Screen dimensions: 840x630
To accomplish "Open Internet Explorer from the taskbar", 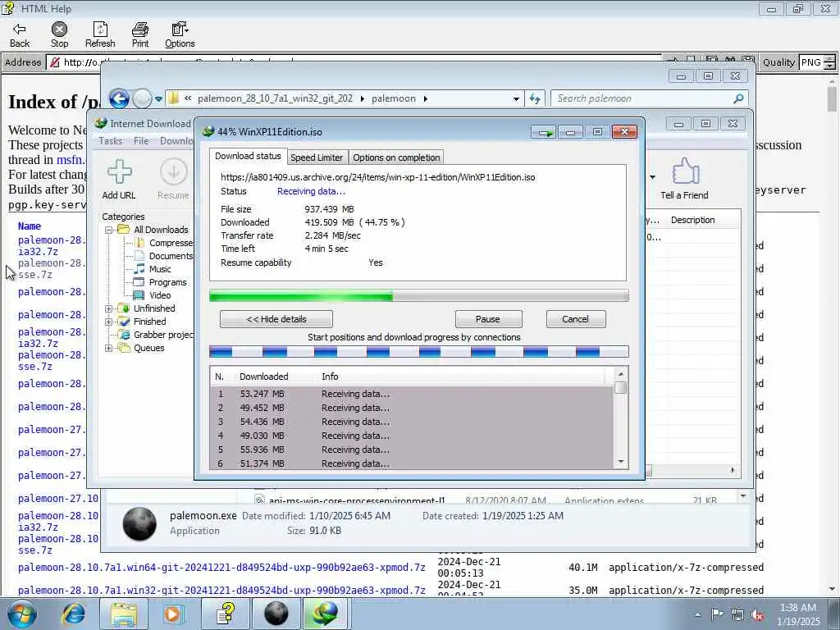I will (x=72, y=614).
